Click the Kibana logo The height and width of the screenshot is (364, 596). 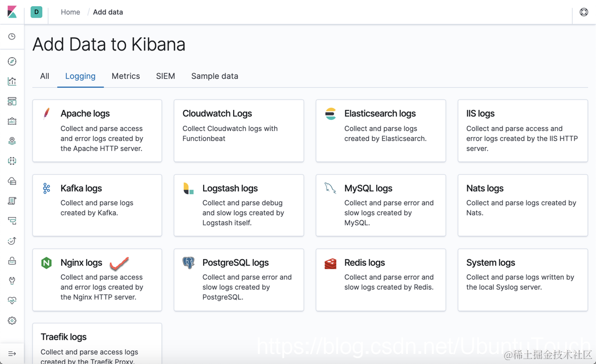(12, 12)
